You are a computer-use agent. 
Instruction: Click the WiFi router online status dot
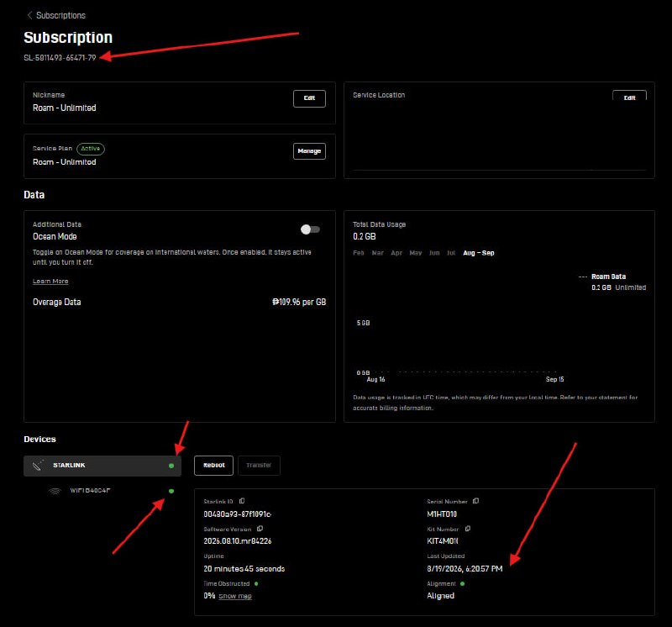171,491
